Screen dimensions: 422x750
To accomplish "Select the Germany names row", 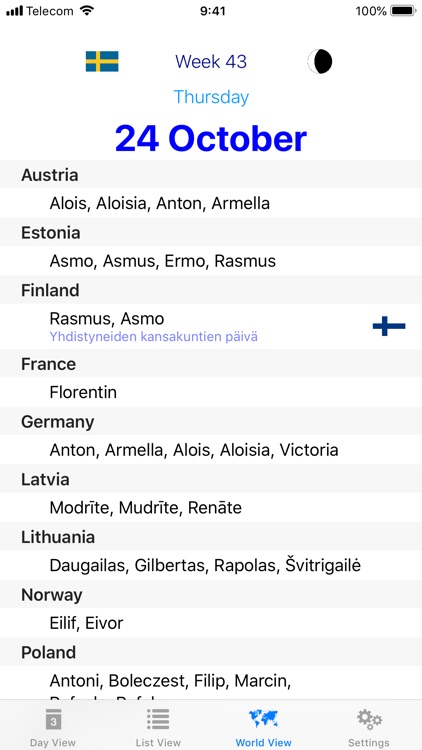I will click(211, 450).
